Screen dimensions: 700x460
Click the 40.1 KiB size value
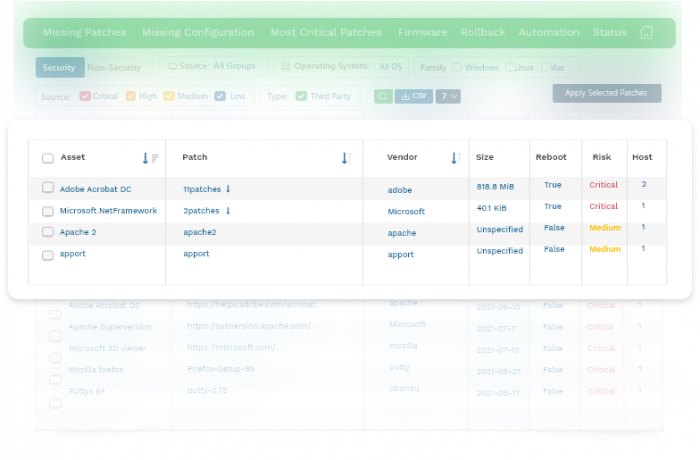pyautogui.click(x=492, y=208)
